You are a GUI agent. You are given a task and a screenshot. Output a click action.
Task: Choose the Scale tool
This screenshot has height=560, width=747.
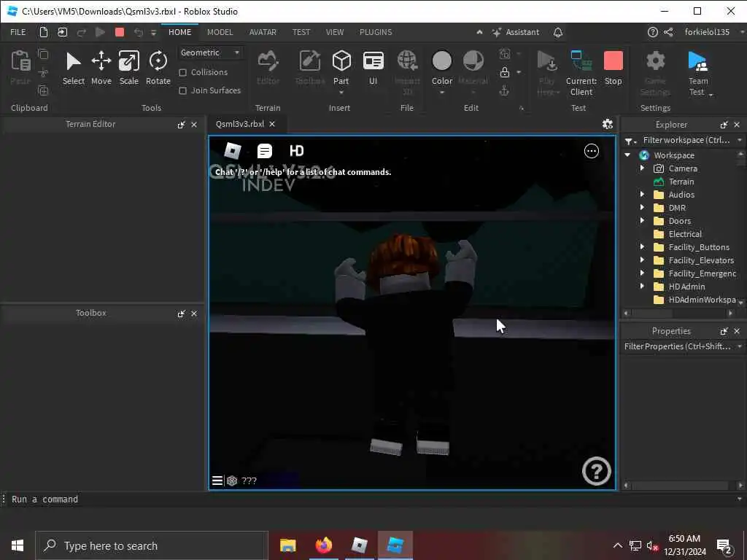[128, 69]
